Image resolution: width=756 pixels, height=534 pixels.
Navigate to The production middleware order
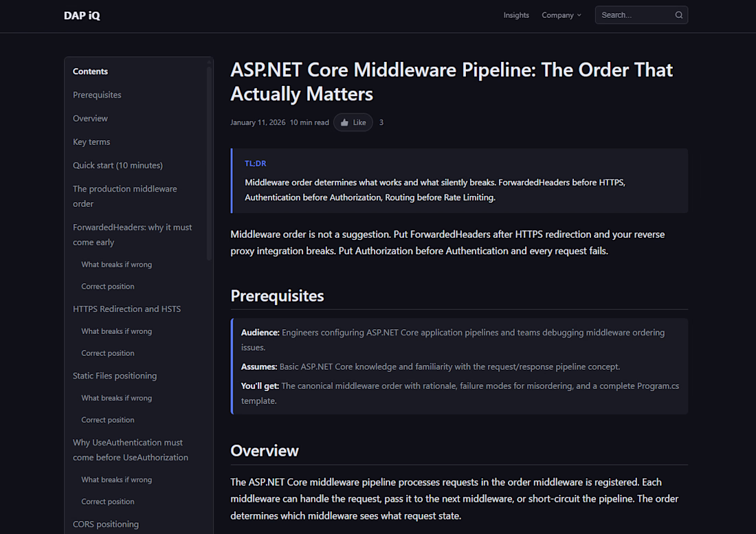tap(124, 196)
